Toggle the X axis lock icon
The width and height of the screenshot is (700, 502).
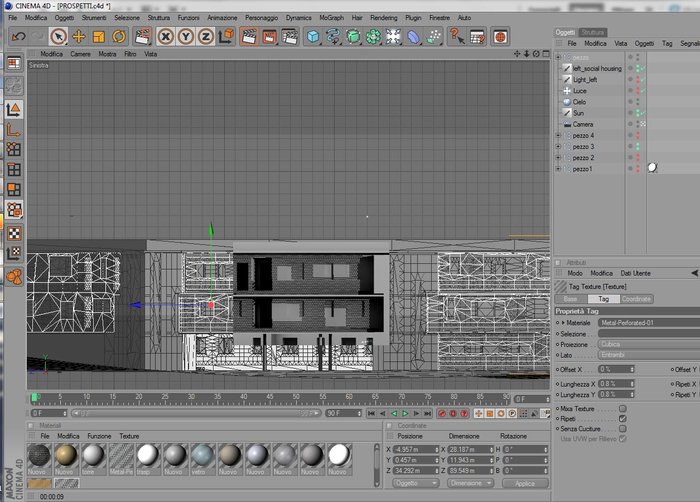(x=165, y=36)
